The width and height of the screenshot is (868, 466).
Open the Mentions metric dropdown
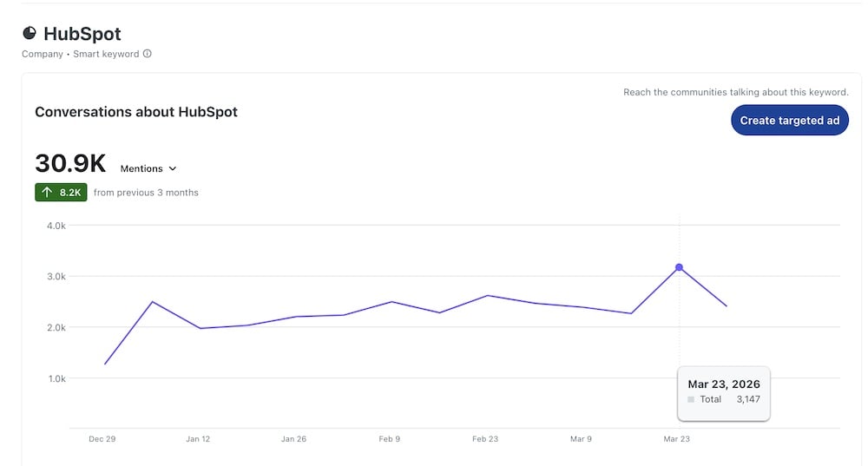point(148,168)
